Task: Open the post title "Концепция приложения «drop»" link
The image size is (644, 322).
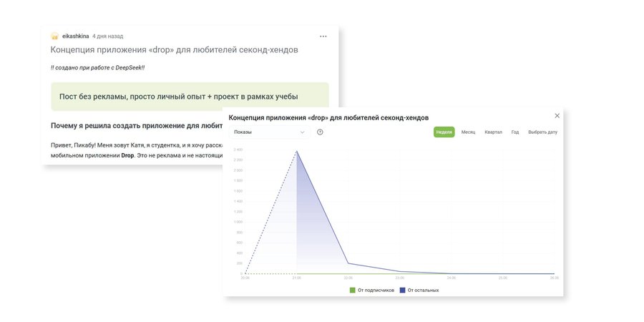Action: [174, 50]
